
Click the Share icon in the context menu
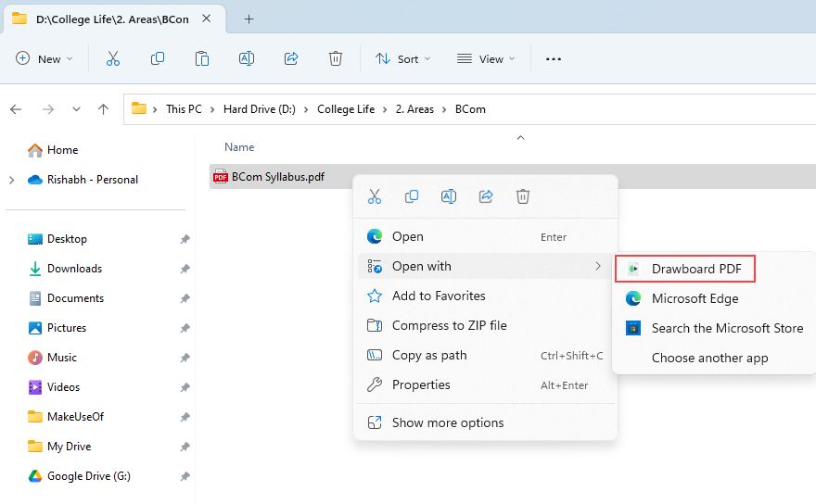tap(486, 196)
